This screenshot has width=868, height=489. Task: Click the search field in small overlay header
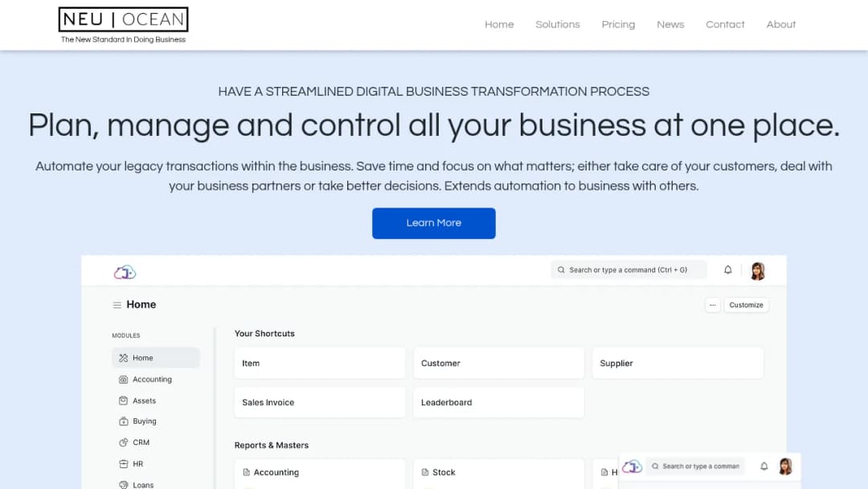point(695,466)
